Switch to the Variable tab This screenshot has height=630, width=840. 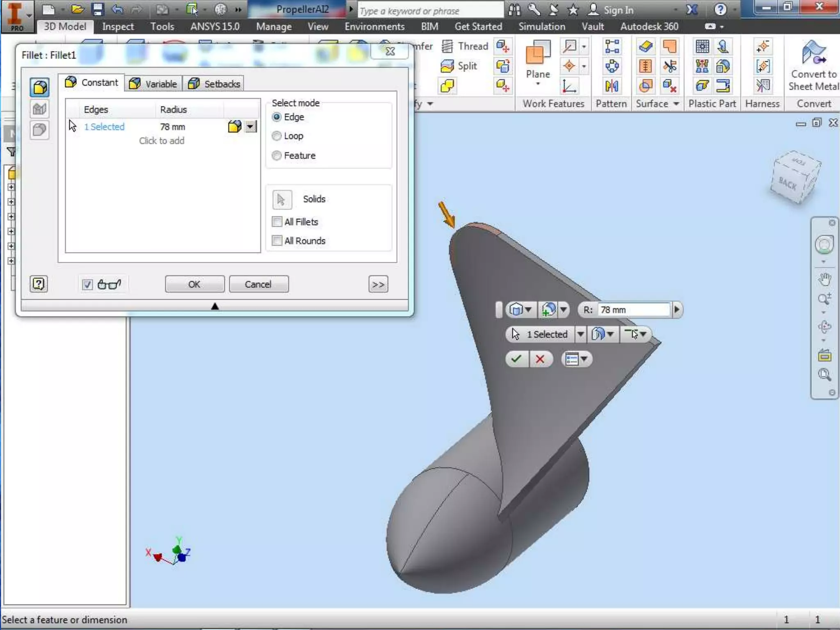click(x=153, y=84)
